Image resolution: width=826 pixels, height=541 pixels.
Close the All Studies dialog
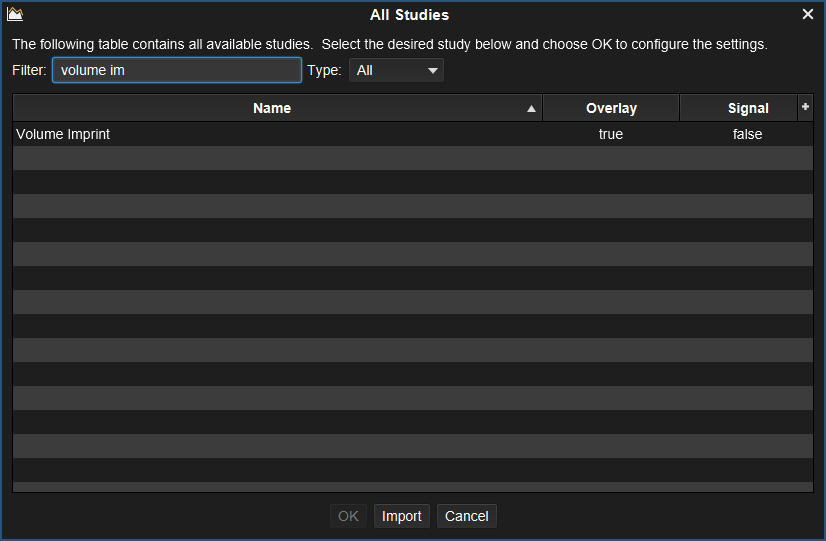(x=808, y=14)
